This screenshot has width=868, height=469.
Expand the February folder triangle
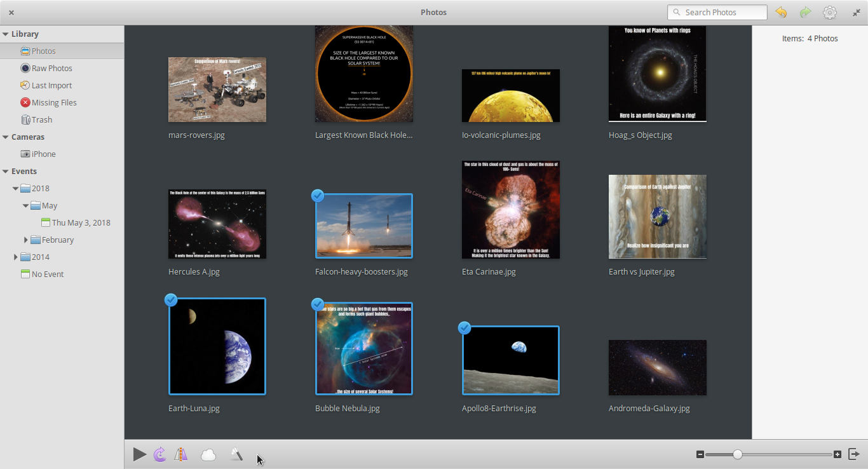(x=26, y=240)
